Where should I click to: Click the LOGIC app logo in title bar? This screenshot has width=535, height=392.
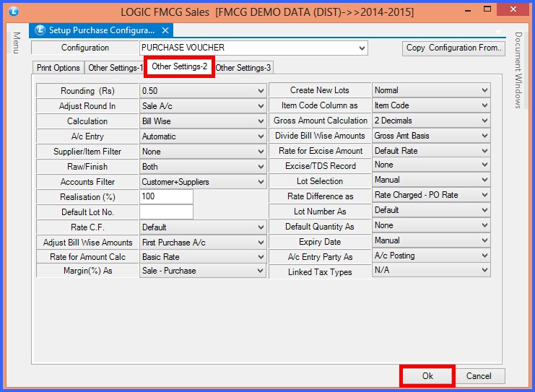pyautogui.click(x=14, y=12)
